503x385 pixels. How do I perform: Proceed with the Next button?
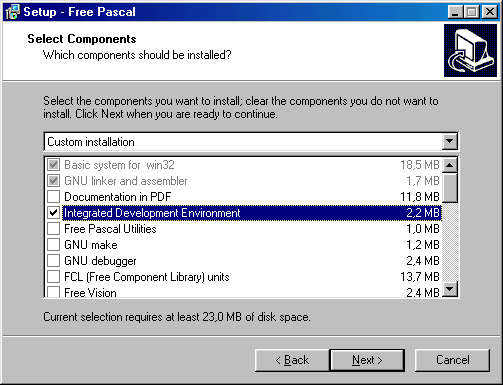(367, 360)
